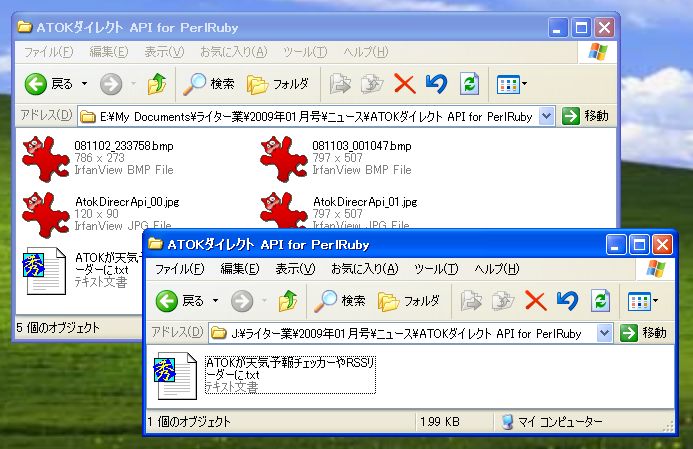Click the green Refresh icon in the front window
693x449 pixels.
coord(600,301)
